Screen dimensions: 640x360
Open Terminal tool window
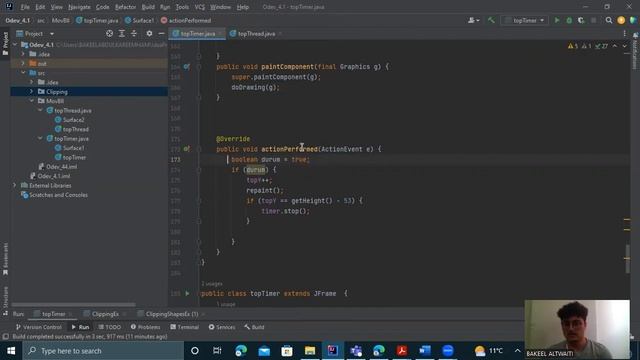point(184,327)
